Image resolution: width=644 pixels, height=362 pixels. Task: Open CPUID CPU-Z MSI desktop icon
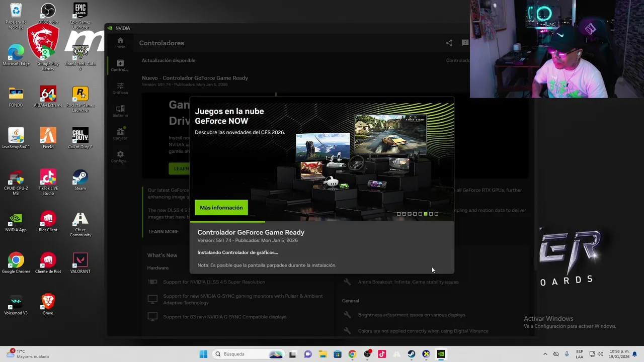click(16, 183)
